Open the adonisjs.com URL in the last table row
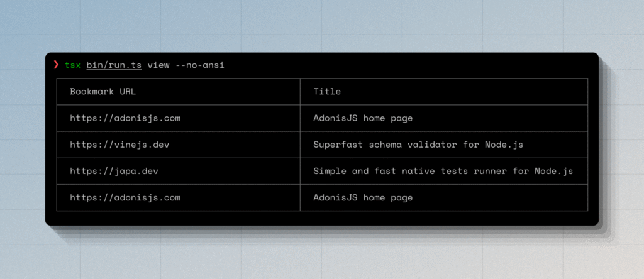 125,197
